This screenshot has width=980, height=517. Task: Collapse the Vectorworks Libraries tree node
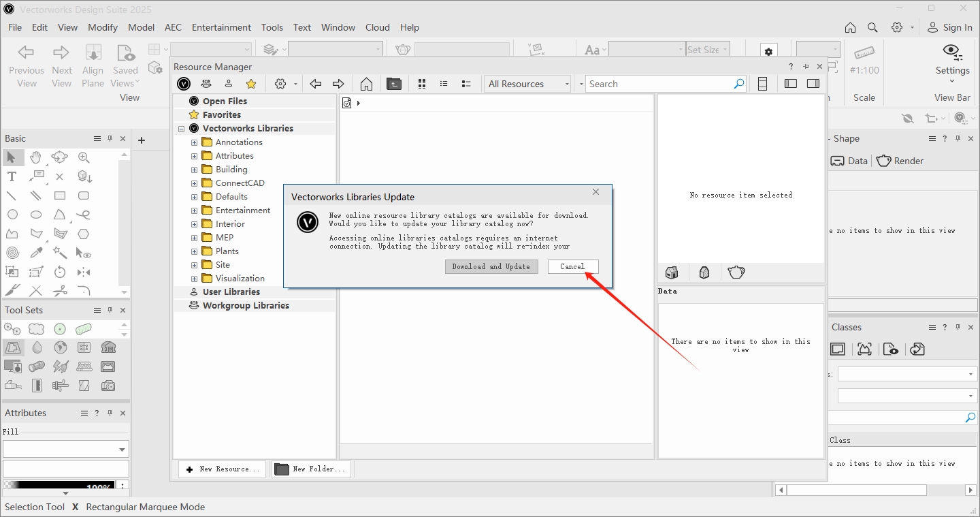pos(182,129)
